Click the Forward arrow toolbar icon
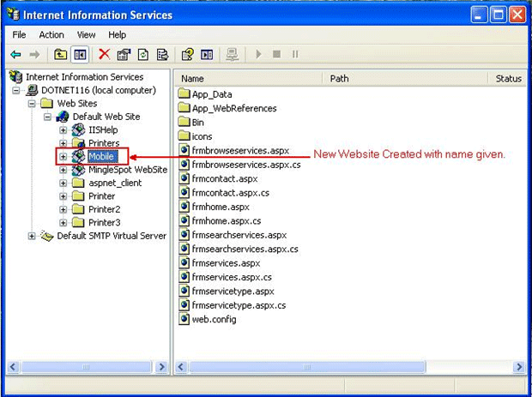 click(34, 54)
